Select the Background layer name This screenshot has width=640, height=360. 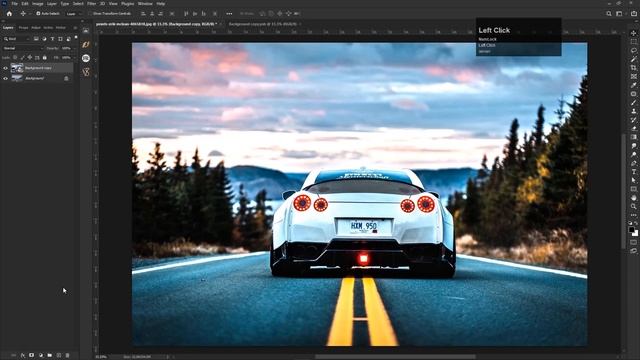click(x=35, y=78)
